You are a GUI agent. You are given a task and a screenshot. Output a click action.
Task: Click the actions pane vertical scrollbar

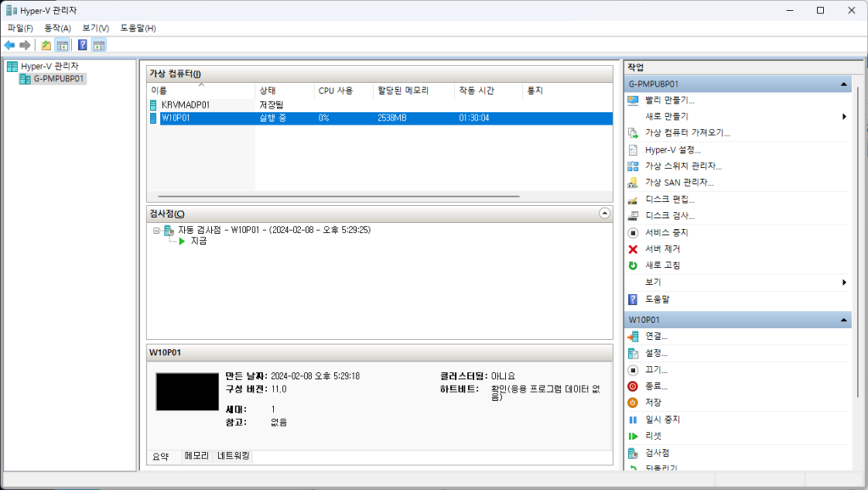(858, 241)
